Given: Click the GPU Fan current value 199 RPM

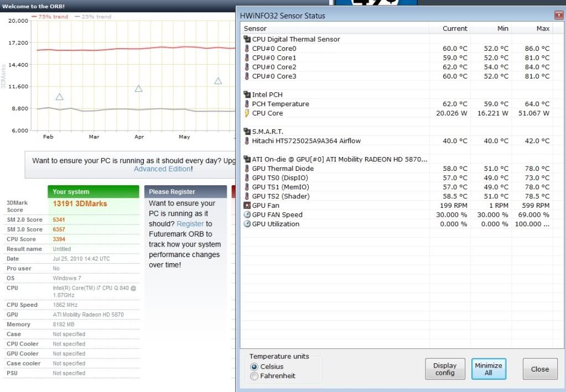Looking at the screenshot, I should tap(453, 206).
